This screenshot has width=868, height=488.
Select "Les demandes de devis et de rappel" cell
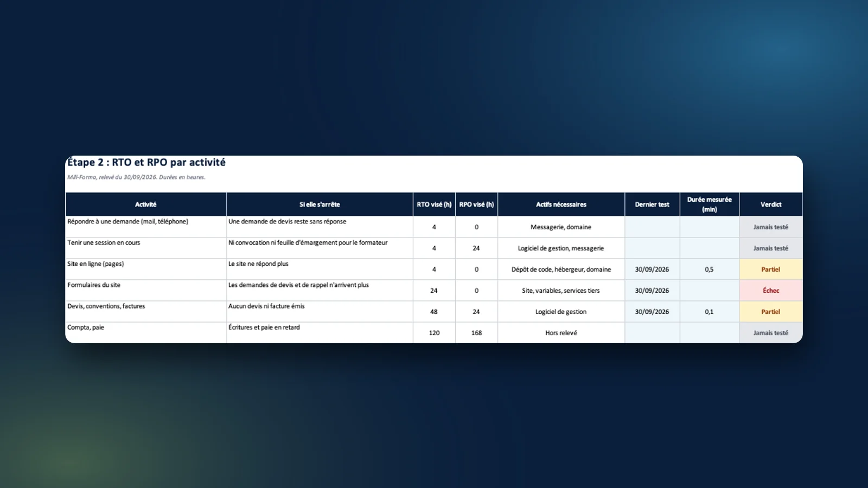[x=320, y=290]
